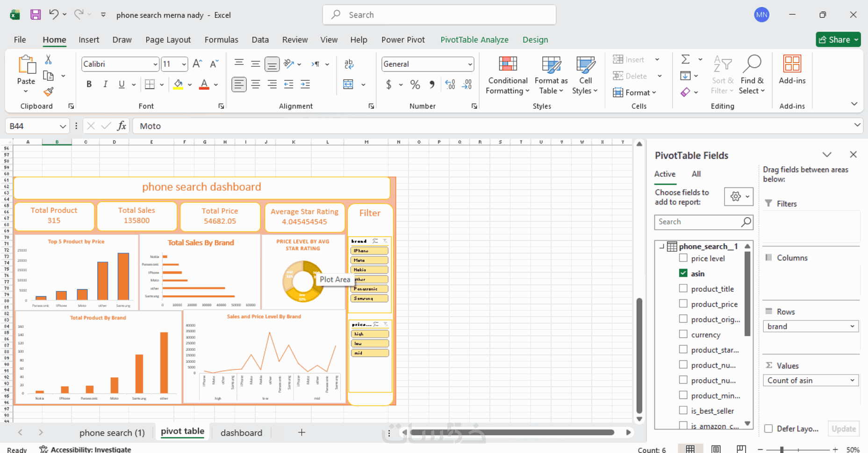Screen dimensions: 868x453
Task: Open the brand row field dropdown
Action: (x=852, y=326)
